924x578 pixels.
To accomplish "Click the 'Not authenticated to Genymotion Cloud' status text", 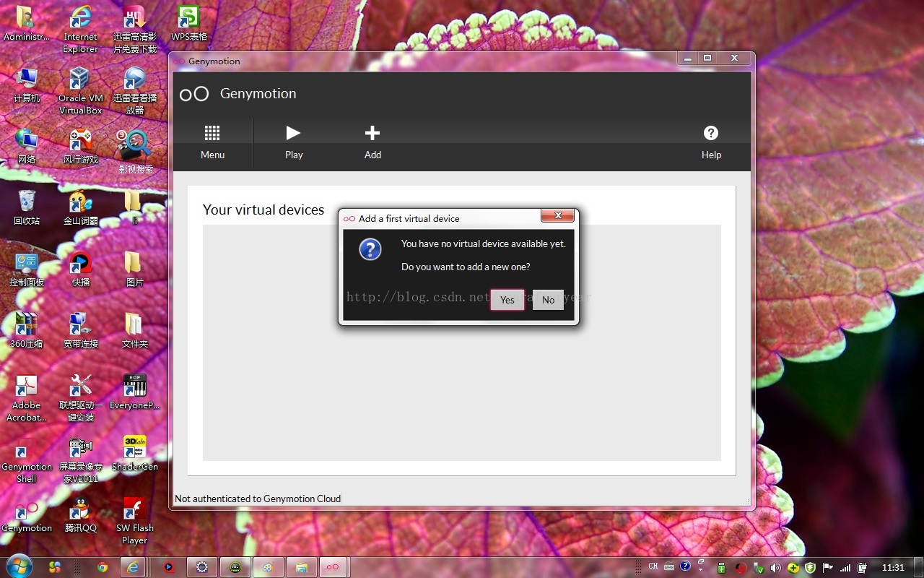I will click(x=258, y=499).
